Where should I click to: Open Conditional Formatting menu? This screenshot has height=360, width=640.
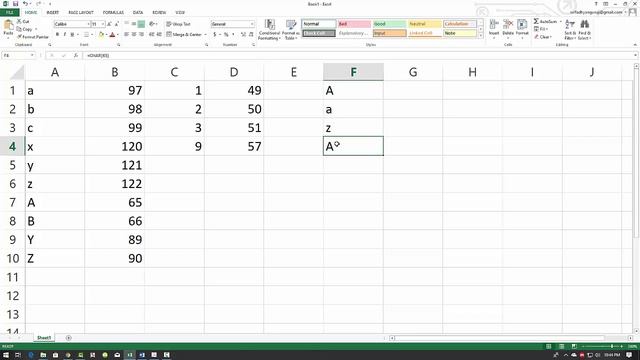(269, 29)
